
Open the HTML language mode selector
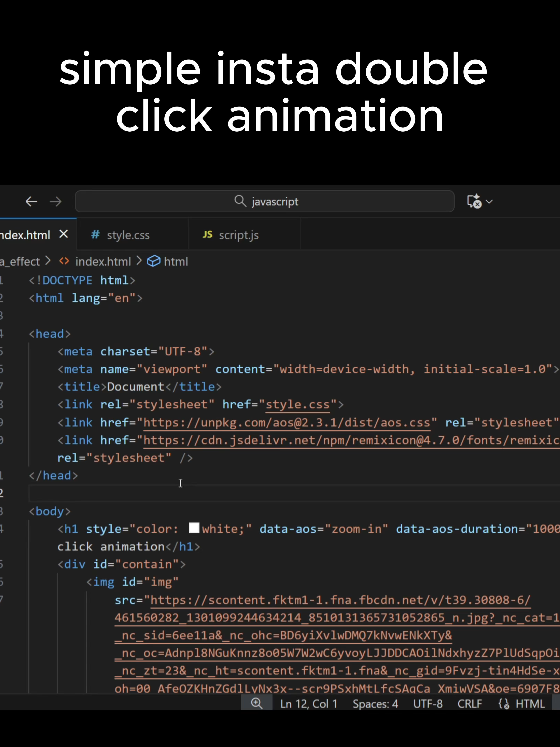click(x=521, y=704)
